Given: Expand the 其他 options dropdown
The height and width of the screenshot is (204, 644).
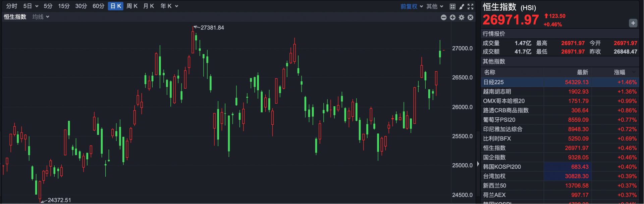Looking at the screenshot, I should click(435, 6).
